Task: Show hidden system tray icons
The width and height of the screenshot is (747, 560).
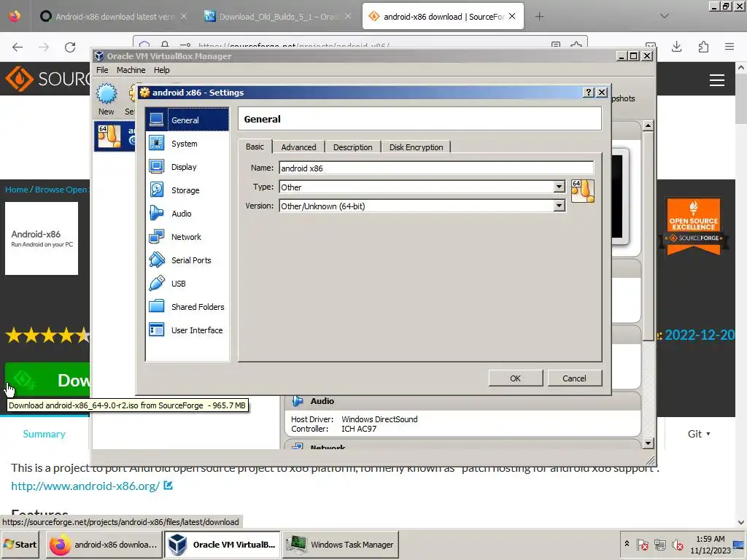Action: (x=627, y=544)
